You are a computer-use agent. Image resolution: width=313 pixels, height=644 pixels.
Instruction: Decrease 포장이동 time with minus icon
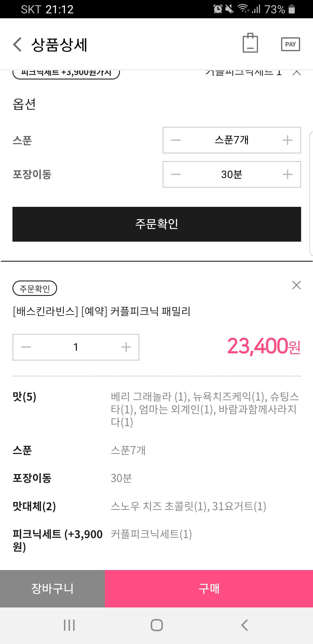pos(176,174)
